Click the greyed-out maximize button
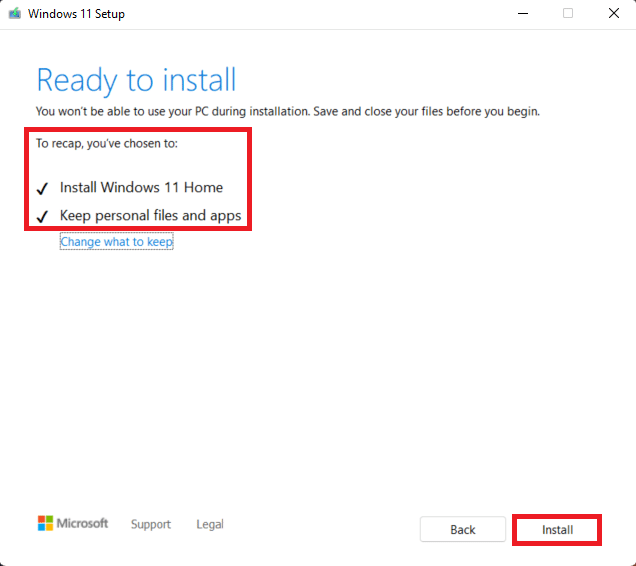Viewport: 636px width, 566px height. pos(567,14)
